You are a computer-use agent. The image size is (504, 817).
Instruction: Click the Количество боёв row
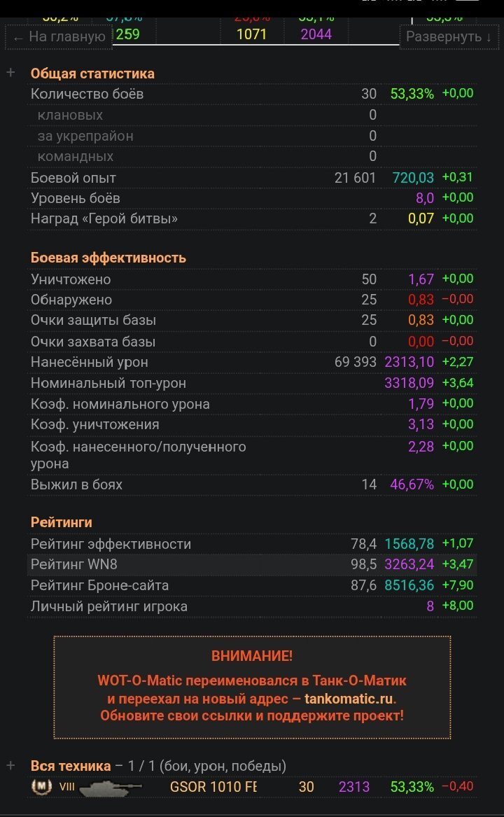pos(252,94)
